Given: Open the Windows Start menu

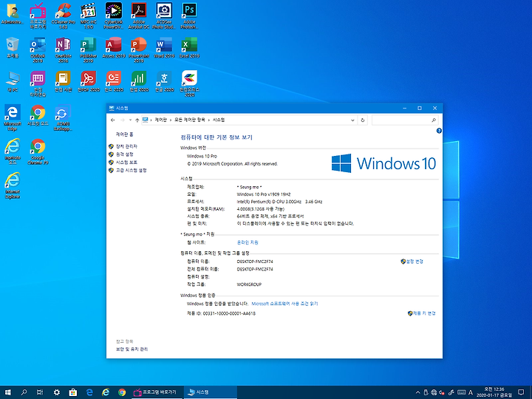Looking at the screenshot, I should pyautogui.click(x=8, y=392).
